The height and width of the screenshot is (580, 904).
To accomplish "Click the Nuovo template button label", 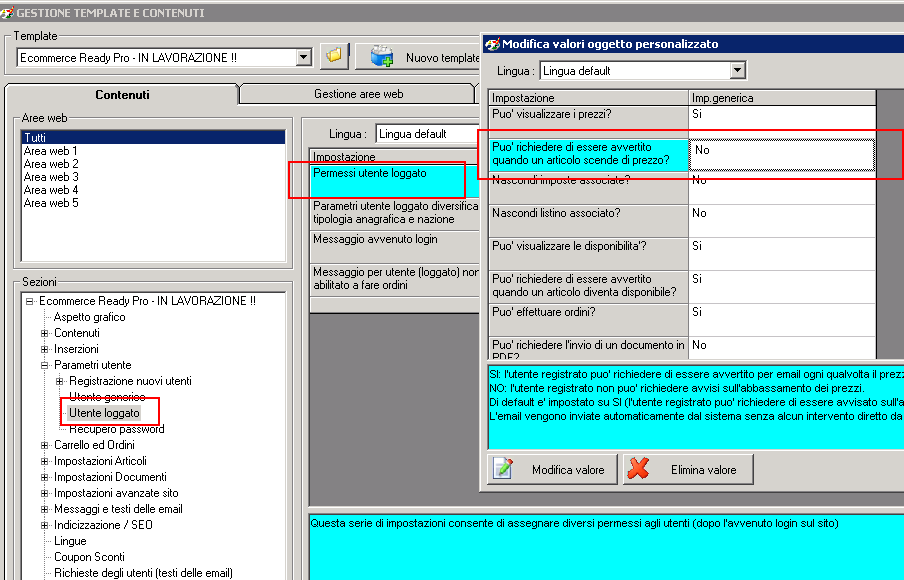I will click(x=443, y=58).
